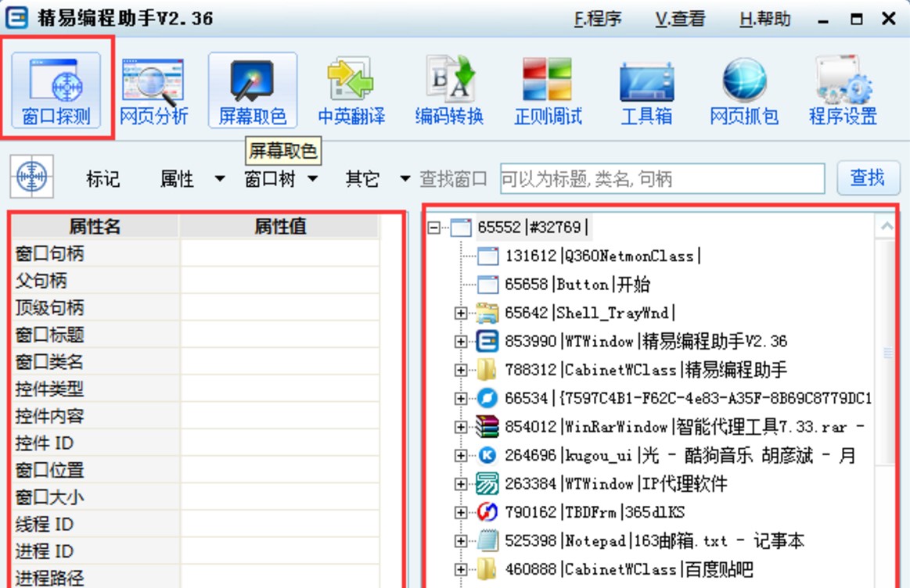Click the 365dlKS TBDFrm row icon
Viewport: 910px width, 588px height.
tap(487, 512)
